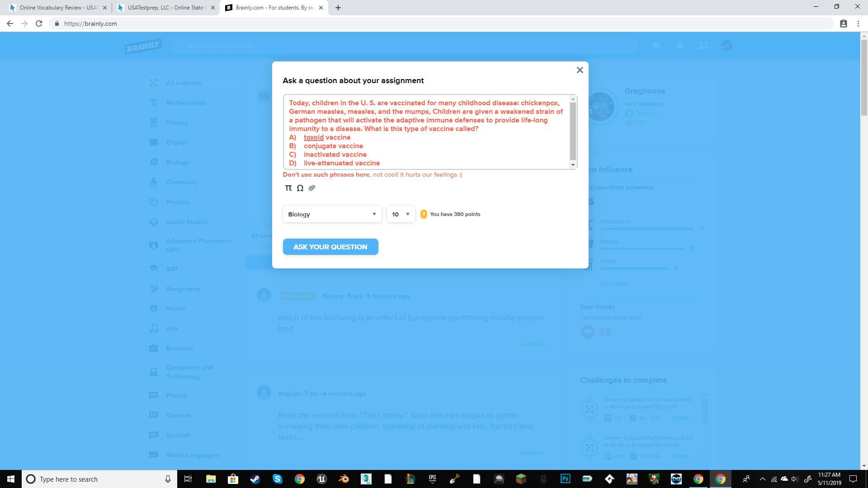The width and height of the screenshot is (868, 488).
Task: Close the ask question dialog
Action: 580,70
